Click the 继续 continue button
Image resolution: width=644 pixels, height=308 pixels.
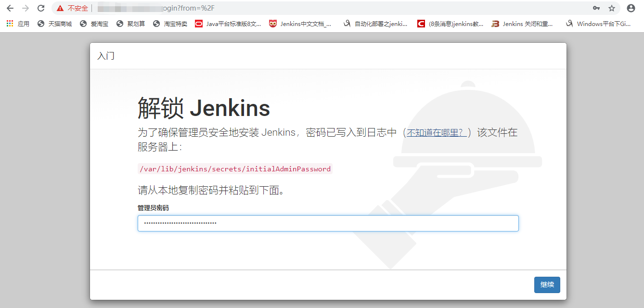(x=547, y=285)
